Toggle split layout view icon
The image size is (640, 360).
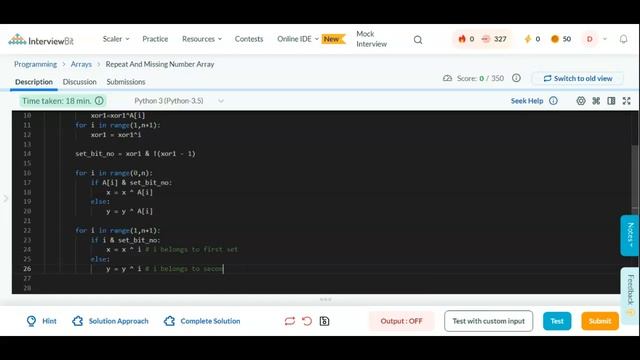[x=611, y=100]
